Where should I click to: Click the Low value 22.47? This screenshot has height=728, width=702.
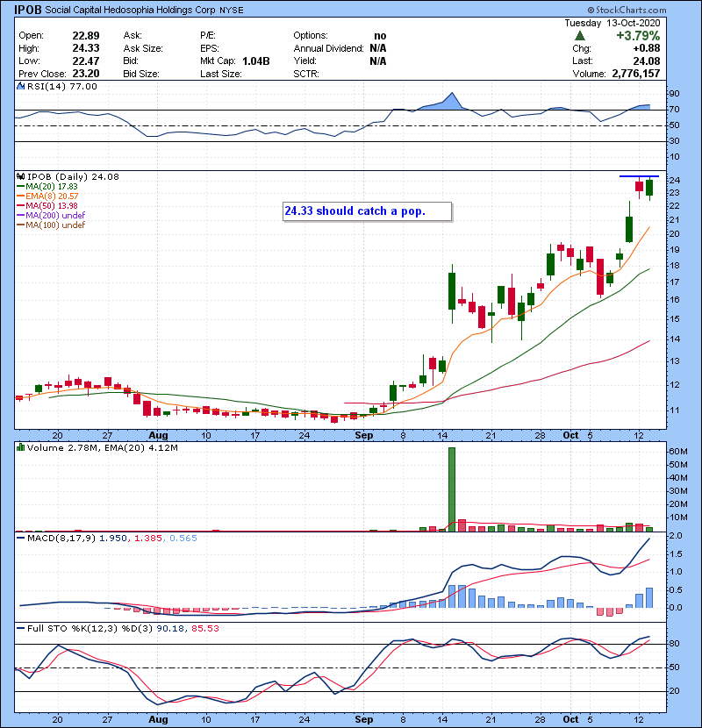tap(86, 61)
